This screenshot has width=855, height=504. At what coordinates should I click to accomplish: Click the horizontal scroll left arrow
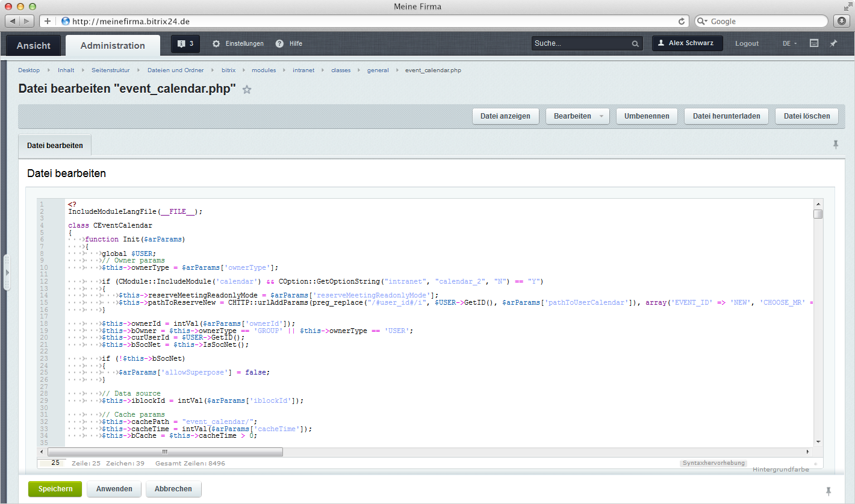tap(42, 452)
